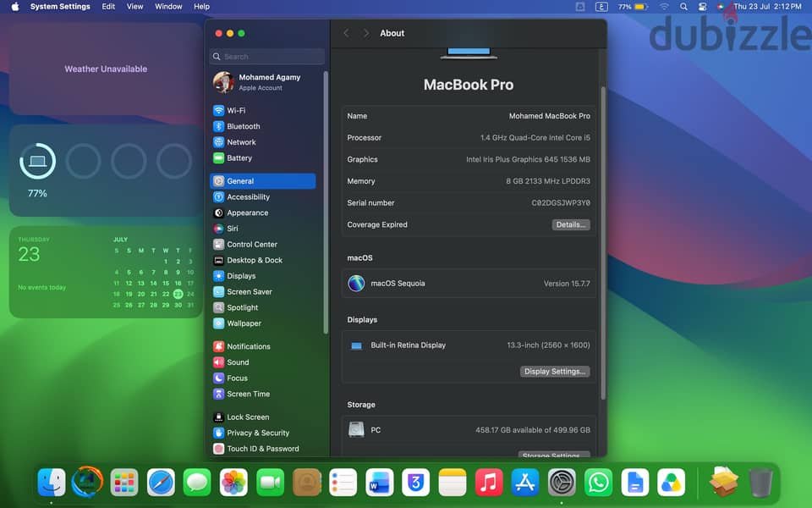812x508 pixels.
Task: Open WhatsApp from the Dock
Action: tap(598, 482)
